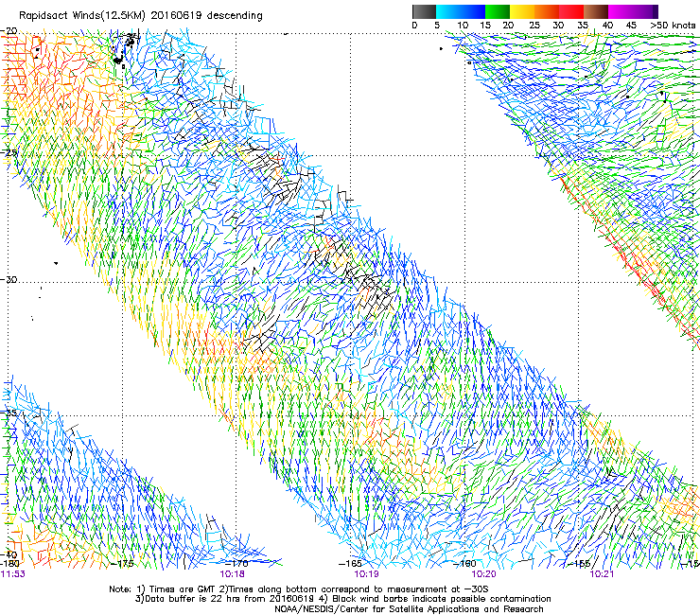Click the '-40' latitude label
700x615 pixels.
click(x=9, y=554)
